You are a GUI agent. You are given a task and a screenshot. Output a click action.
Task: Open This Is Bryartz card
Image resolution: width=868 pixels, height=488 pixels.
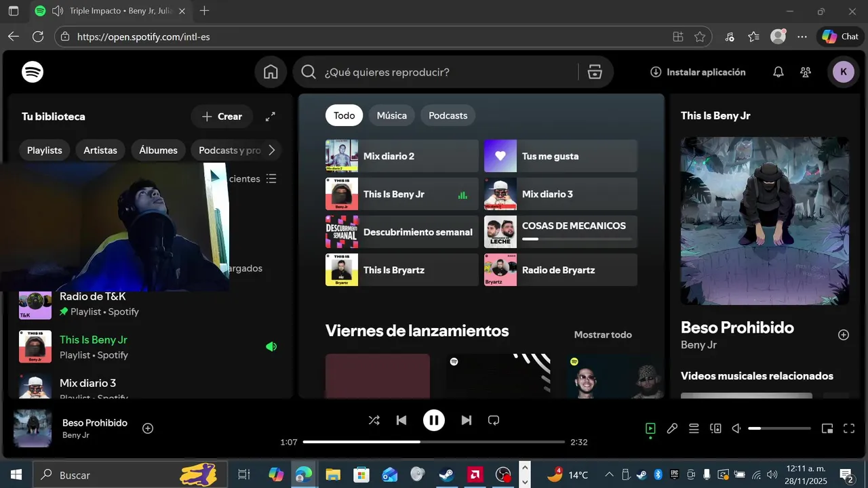(402, 270)
